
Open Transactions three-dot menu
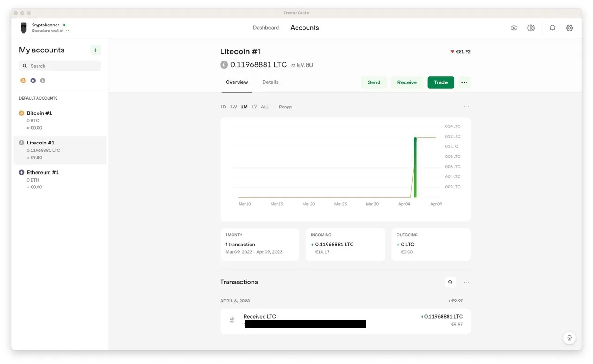pos(467,282)
